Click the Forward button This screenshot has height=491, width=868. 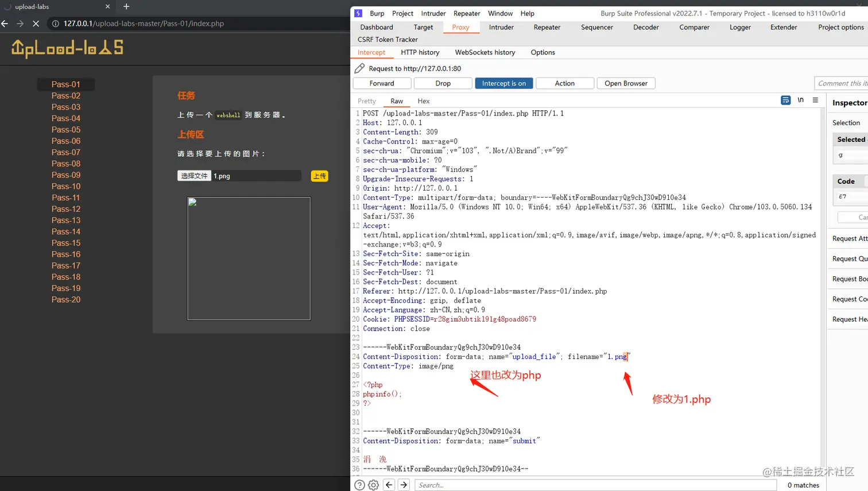click(x=382, y=83)
